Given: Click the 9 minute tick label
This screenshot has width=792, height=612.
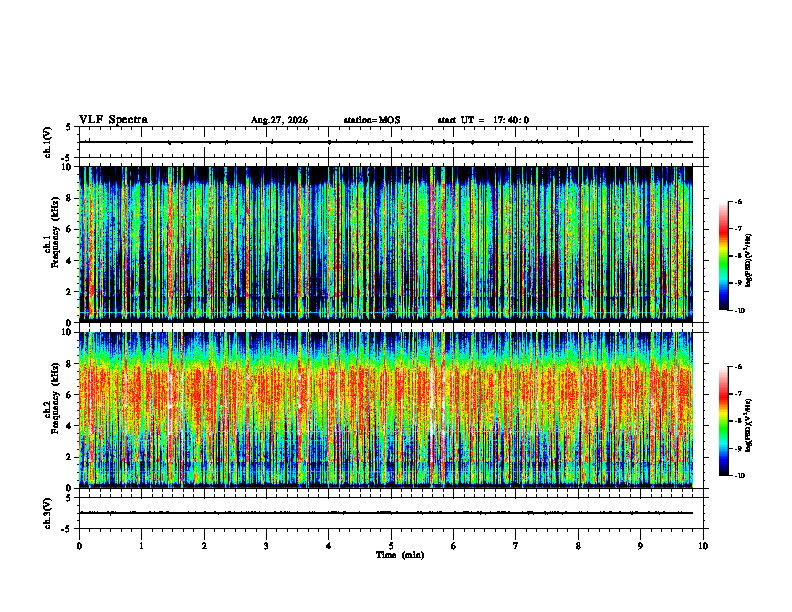Looking at the screenshot, I should tap(640, 546).
